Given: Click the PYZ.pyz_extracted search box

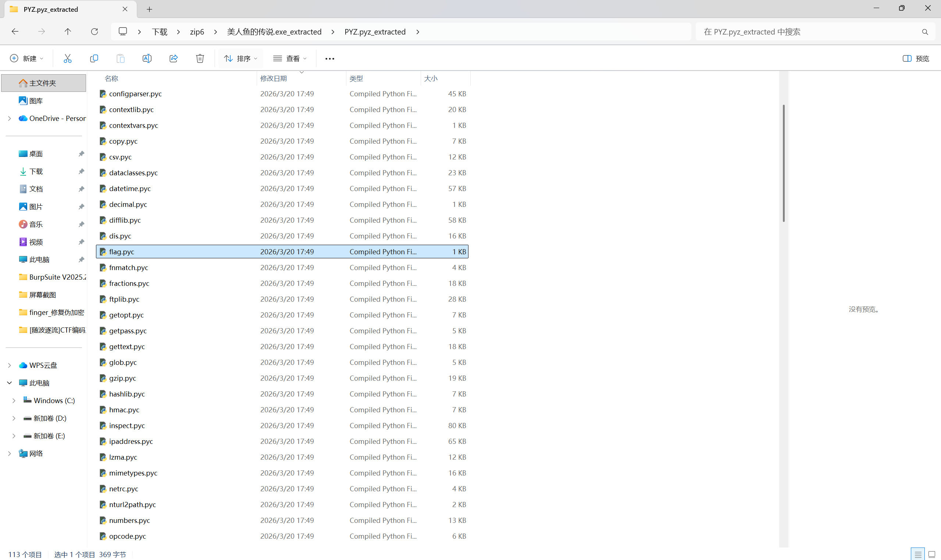Looking at the screenshot, I should [808, 32].
